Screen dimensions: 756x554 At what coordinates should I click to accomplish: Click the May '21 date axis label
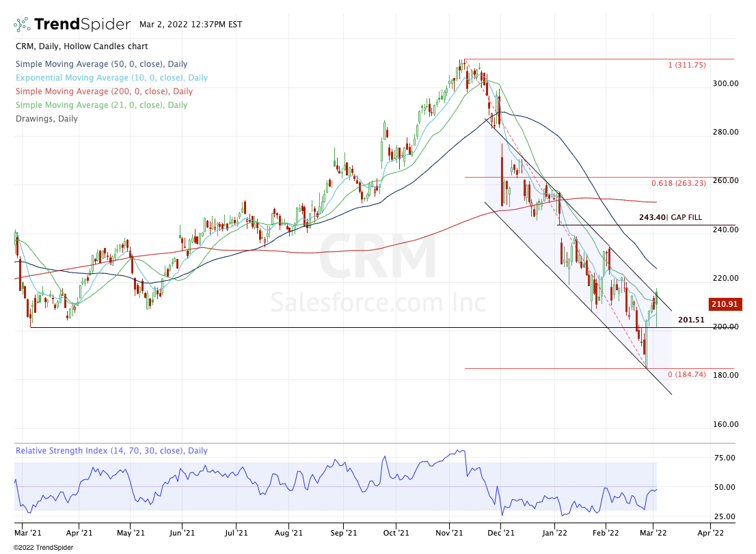(x=131, y=533)
